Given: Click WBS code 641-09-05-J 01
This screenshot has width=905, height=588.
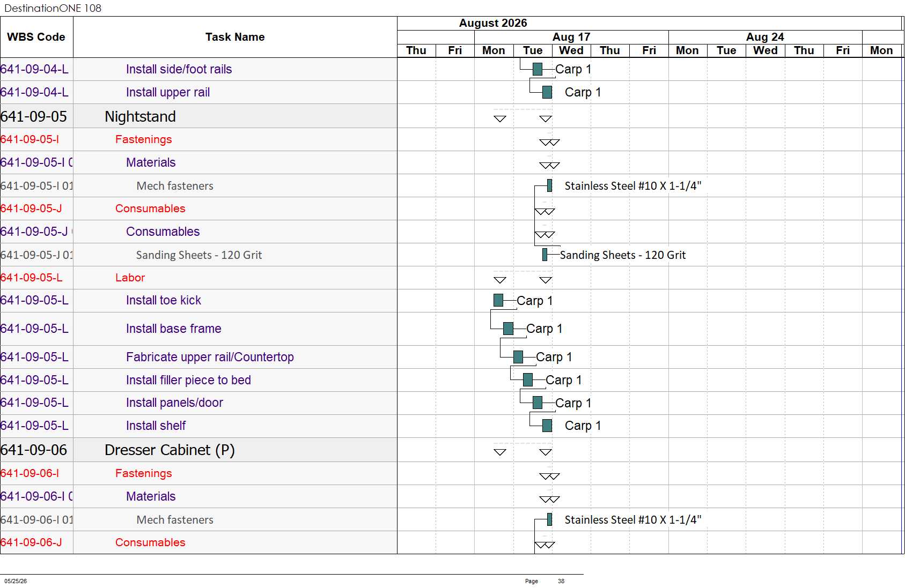Looking at the screenshot, I should click(36, 255).
